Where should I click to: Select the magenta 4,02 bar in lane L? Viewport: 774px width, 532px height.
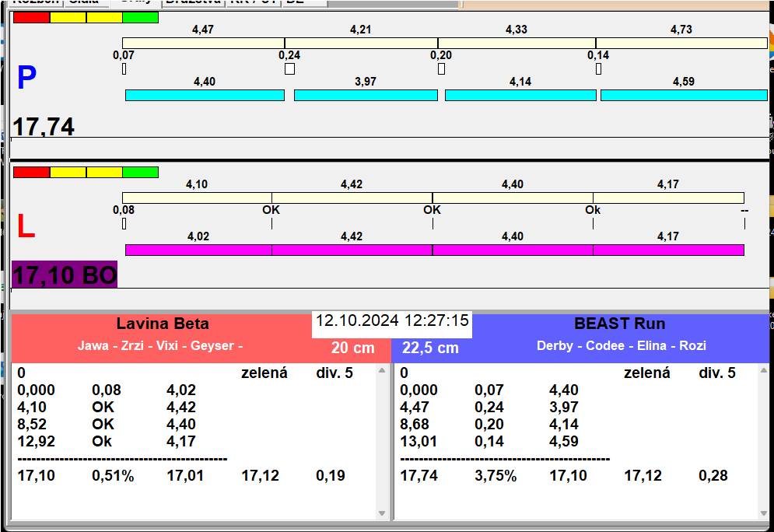coord(198,250)
